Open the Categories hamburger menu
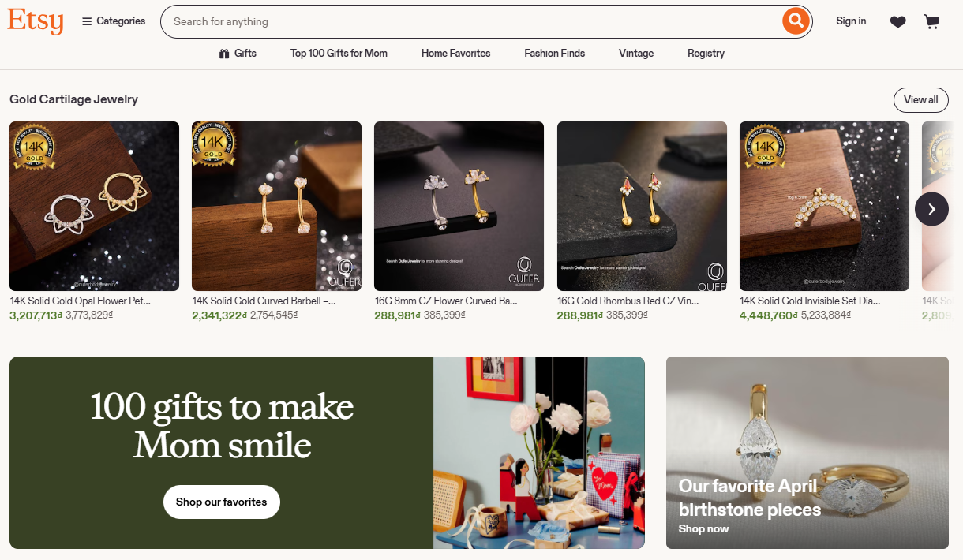Screen dimensions: 963x560 pos(114,21)
